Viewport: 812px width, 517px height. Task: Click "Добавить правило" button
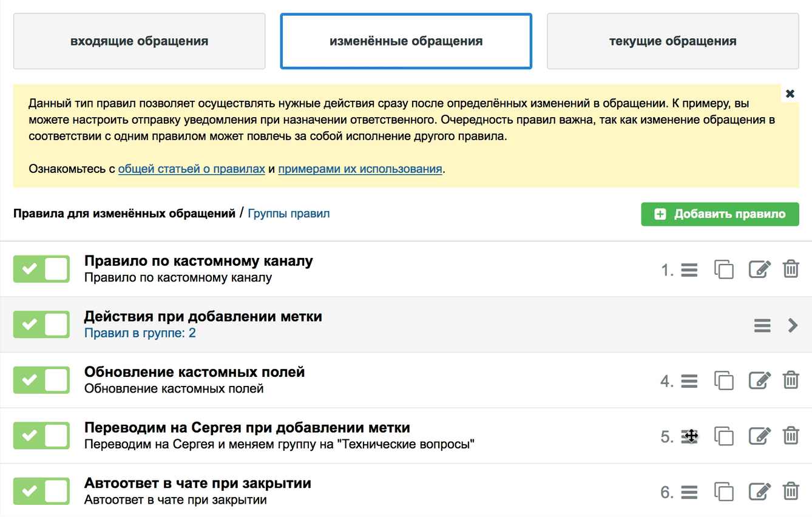coord(720,214)
